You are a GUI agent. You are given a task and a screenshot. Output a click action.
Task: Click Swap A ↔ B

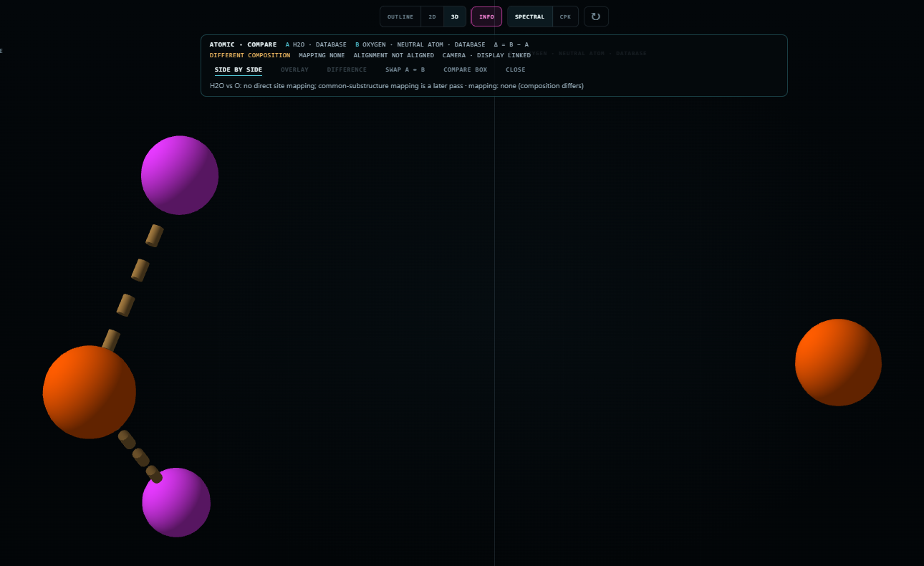[405, 69]
